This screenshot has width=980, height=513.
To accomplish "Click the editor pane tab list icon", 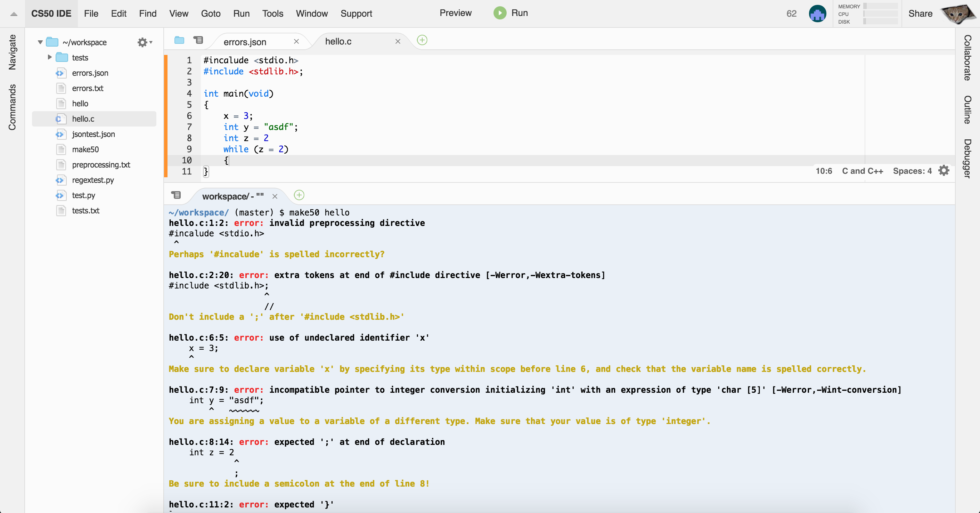I will click(198, 40).
